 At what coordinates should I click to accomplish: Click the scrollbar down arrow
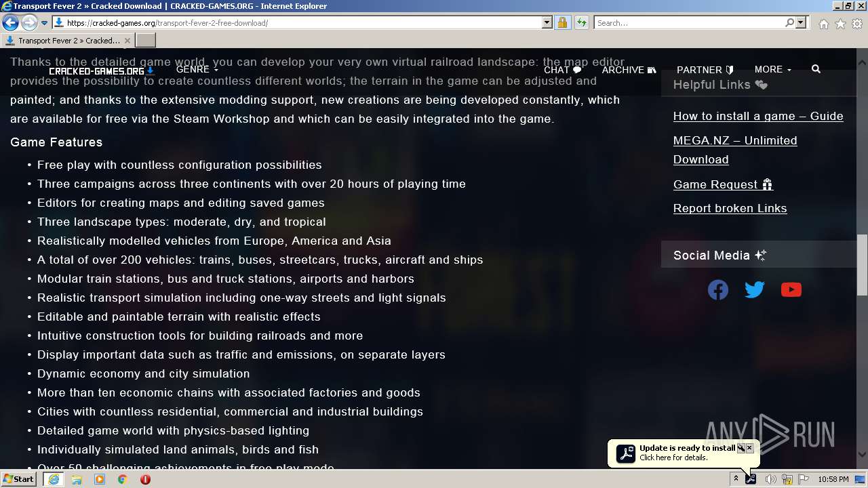tap(862, 455)
